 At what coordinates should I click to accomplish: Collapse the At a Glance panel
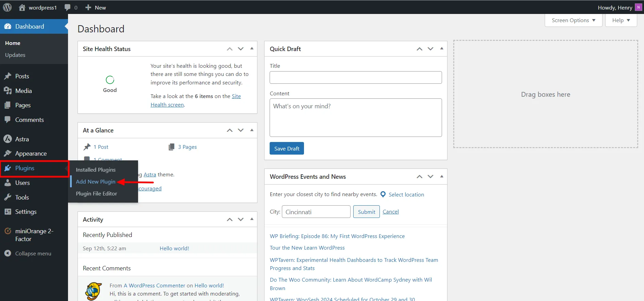point(252,130)
